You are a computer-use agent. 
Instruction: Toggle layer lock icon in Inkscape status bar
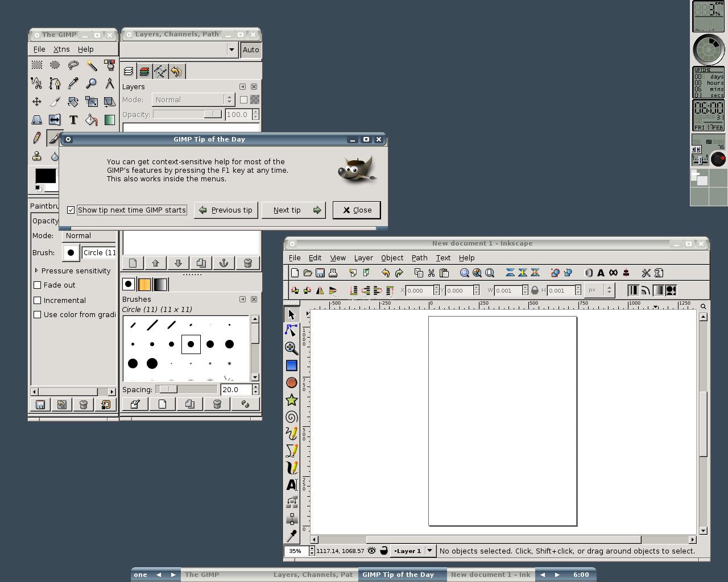coord(384,551)
